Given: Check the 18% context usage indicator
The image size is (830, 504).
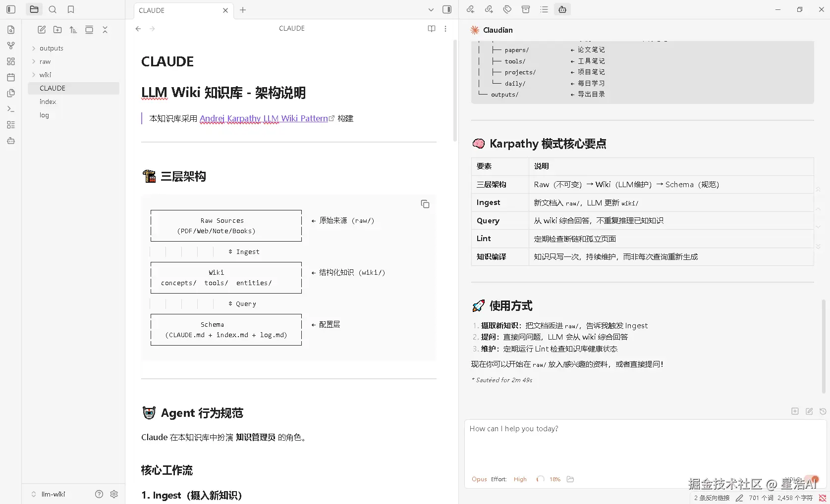Looking at the screenshot, I should click(549, 479).
